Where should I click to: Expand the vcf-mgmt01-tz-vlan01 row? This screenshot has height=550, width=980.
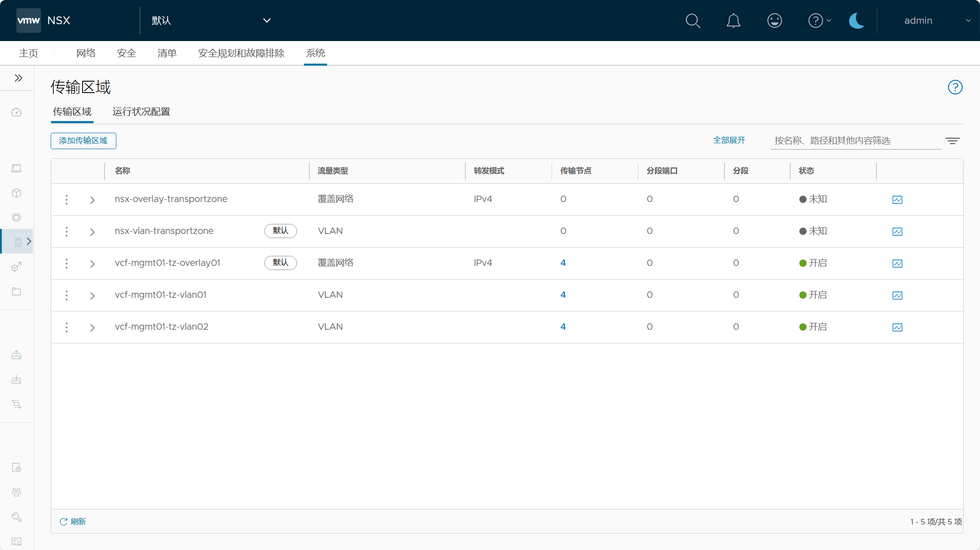(x=92, y=296)
